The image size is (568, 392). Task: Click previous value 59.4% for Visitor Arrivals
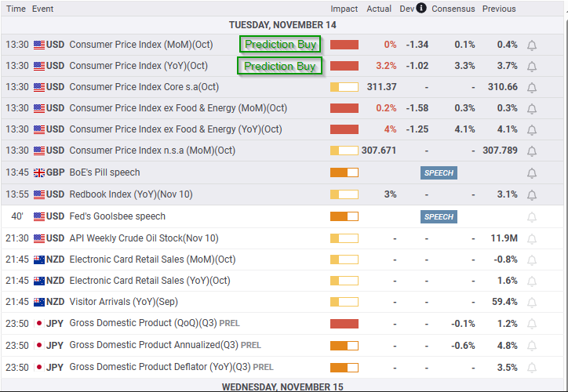coord(504,302)
